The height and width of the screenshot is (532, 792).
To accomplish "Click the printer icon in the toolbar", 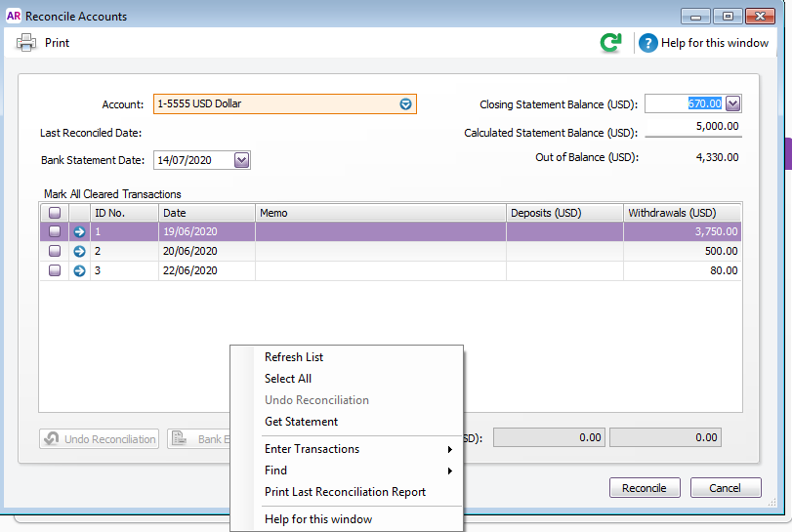I will pos(26,42).
